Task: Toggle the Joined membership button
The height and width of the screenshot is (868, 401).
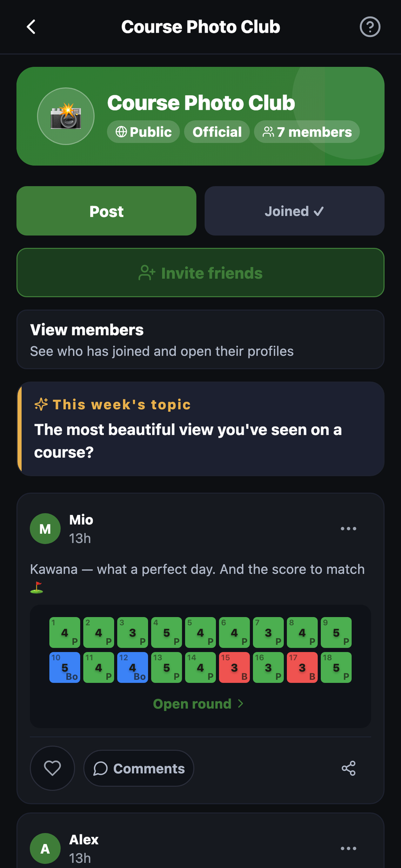Action: pyautogui.click(x=294, y=211)
